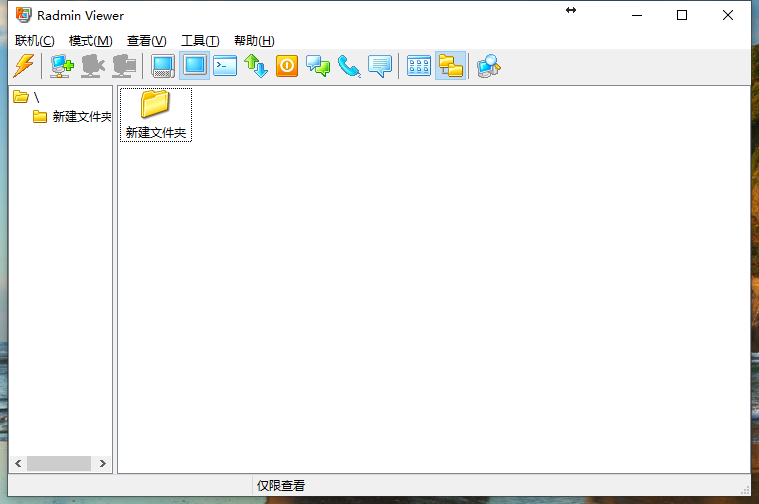
Task: Click the tree pane horizontal scrollbar thumb
Action: (x=59, y=463)
